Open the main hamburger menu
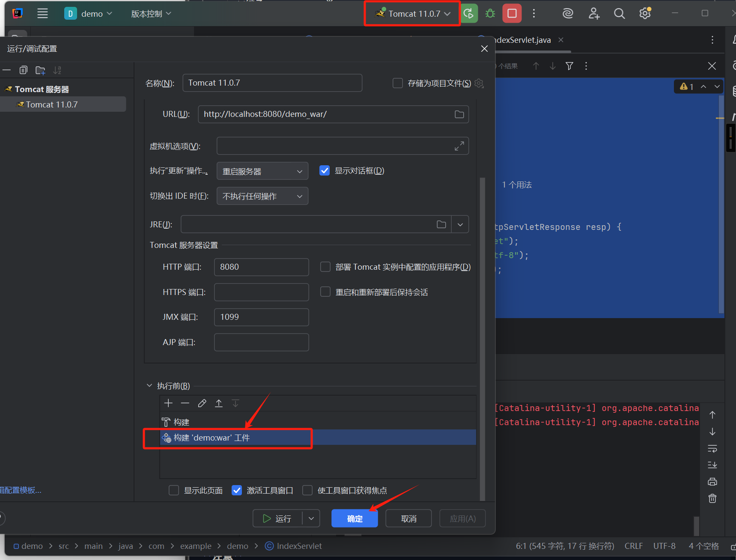Viewport: 736px width, 560px height. coord(42,13)
